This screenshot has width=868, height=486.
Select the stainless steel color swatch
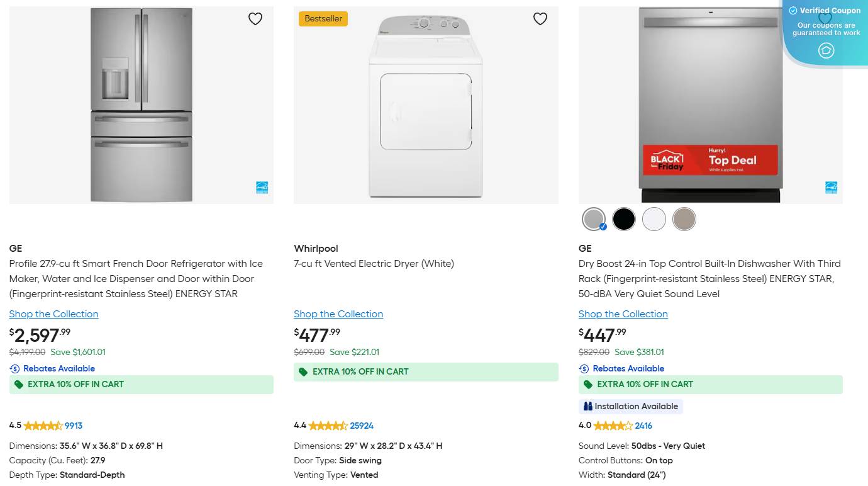(x=593, y=219)
